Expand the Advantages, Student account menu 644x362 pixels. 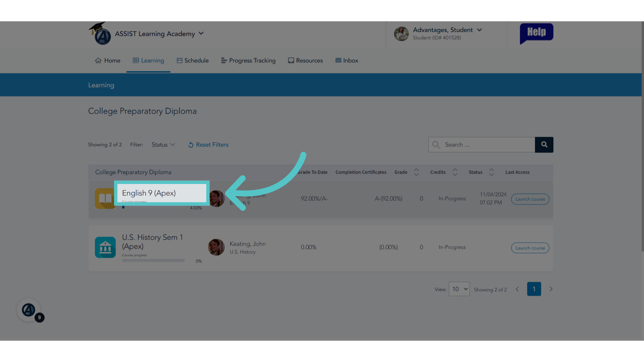coord(480,30)
